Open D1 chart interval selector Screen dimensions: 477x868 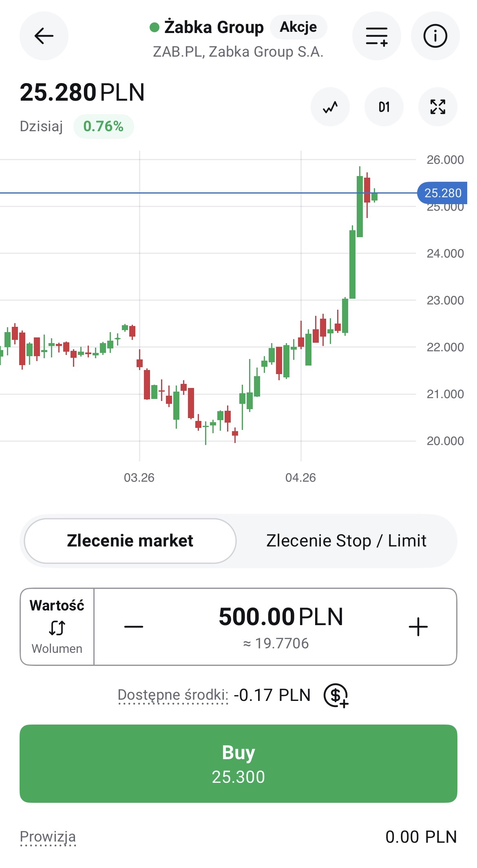click(384, 107)
